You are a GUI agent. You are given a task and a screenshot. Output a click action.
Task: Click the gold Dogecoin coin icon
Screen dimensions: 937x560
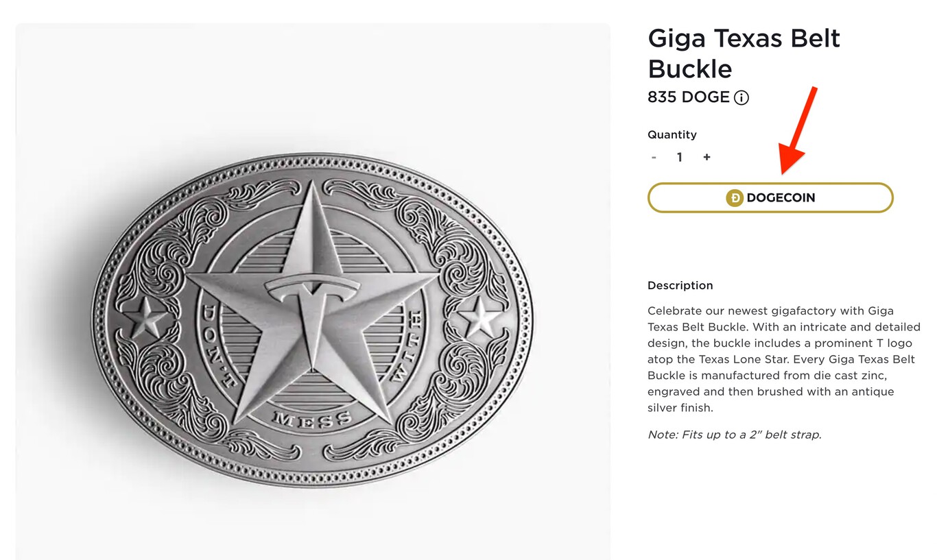pos(735,198)
